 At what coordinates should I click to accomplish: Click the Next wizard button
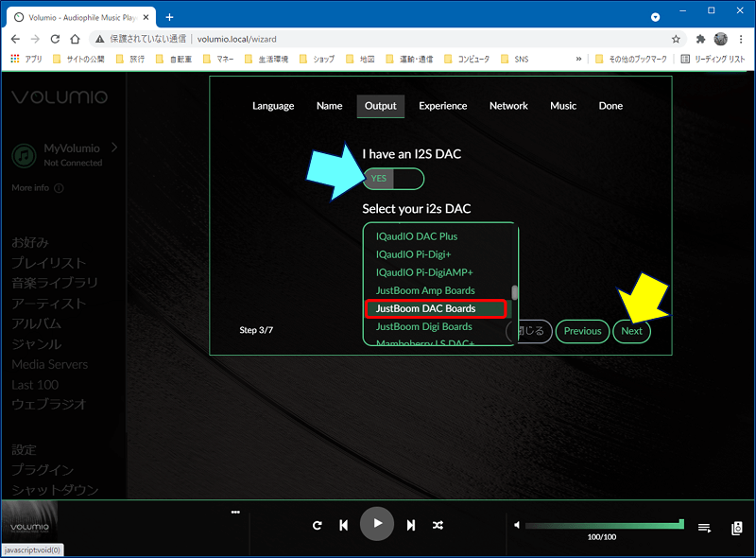pos(631,332)
